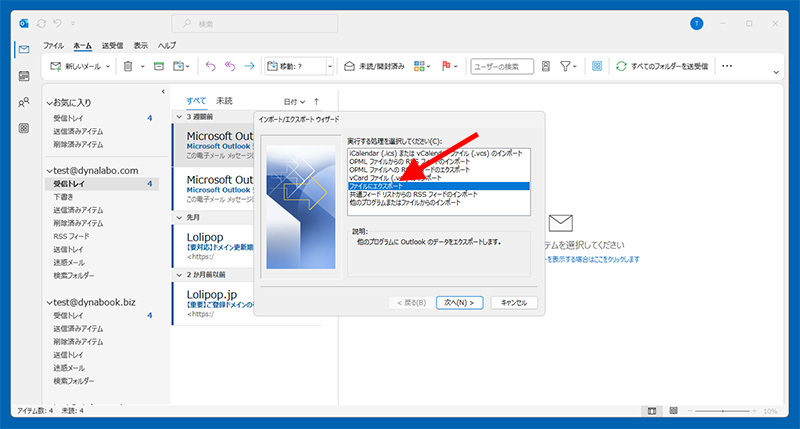Expand the 移動 move-to dropdown
Viewport: 800px width, 429px height.
click(x=329, y=66)
